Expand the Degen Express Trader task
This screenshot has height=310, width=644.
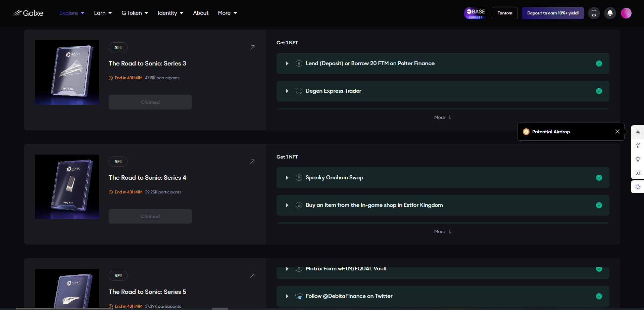click(287, 91)
